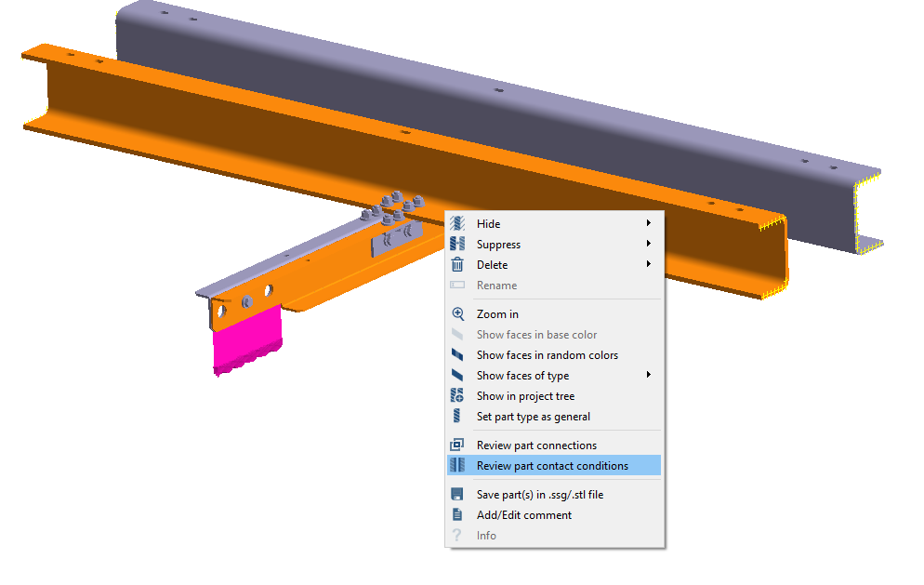Viewport: 924px width, 585px height.
Task: Select the gray bolt cluster
Action: [x=392, y=209]
